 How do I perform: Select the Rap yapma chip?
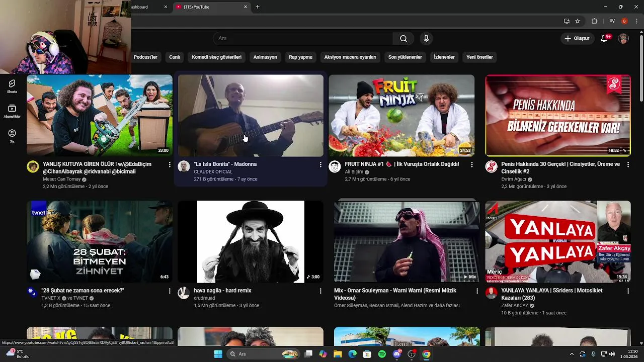tap(301, 57)
